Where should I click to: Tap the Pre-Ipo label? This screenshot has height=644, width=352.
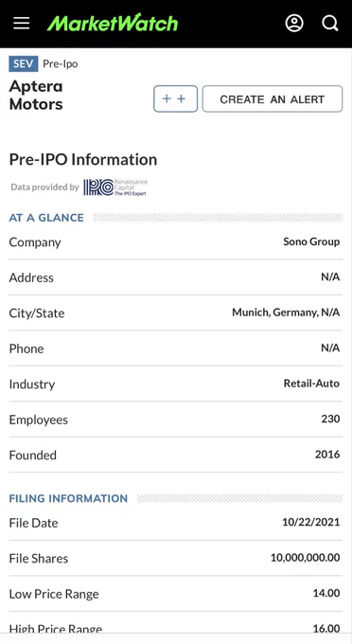(61, 64)
